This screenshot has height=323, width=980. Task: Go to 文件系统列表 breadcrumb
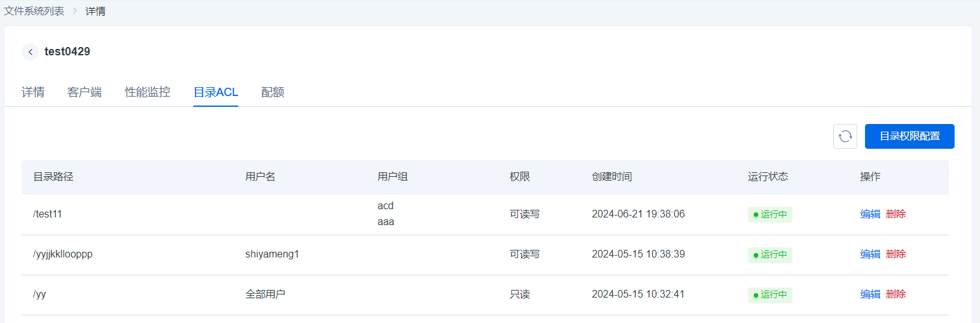pos(33,11)
